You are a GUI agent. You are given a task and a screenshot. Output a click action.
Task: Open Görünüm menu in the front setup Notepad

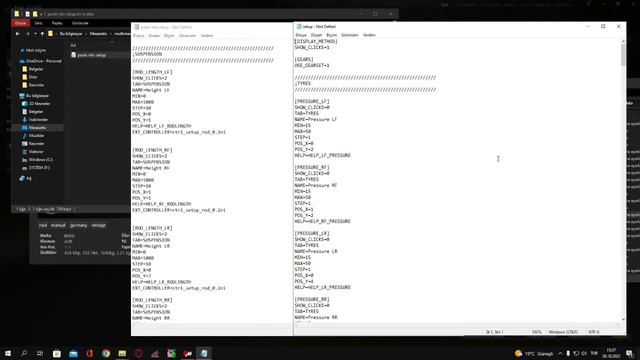click(x=349, y=35)
